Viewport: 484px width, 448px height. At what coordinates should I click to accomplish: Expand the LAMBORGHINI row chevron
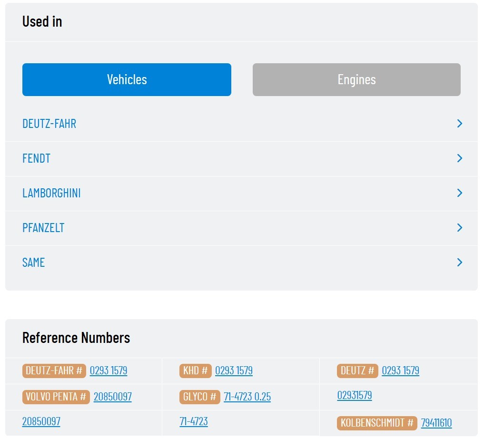click(x=459, y=193)
